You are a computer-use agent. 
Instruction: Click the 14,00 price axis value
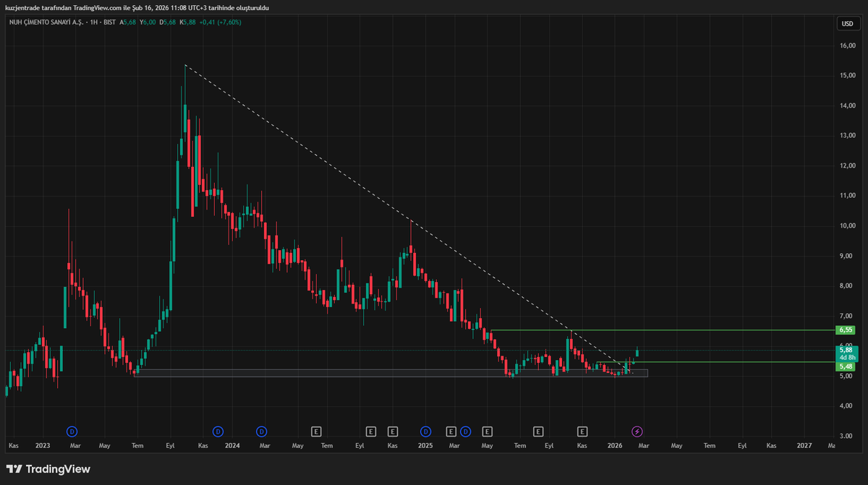[847, 106]
